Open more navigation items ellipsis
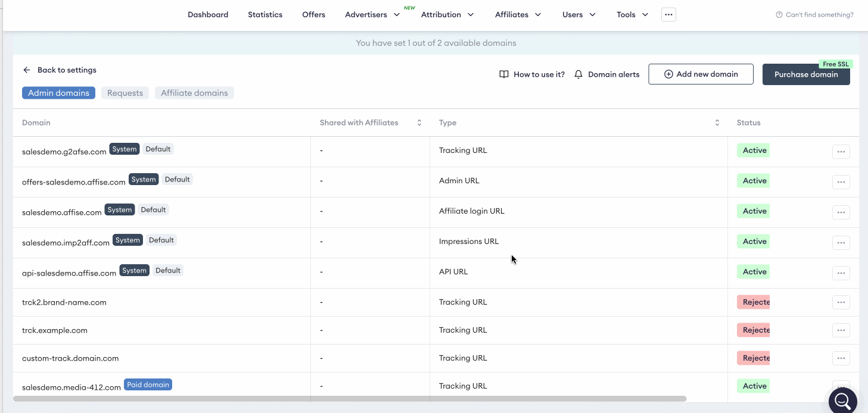The image size is (868, 413). pos(668,15)
